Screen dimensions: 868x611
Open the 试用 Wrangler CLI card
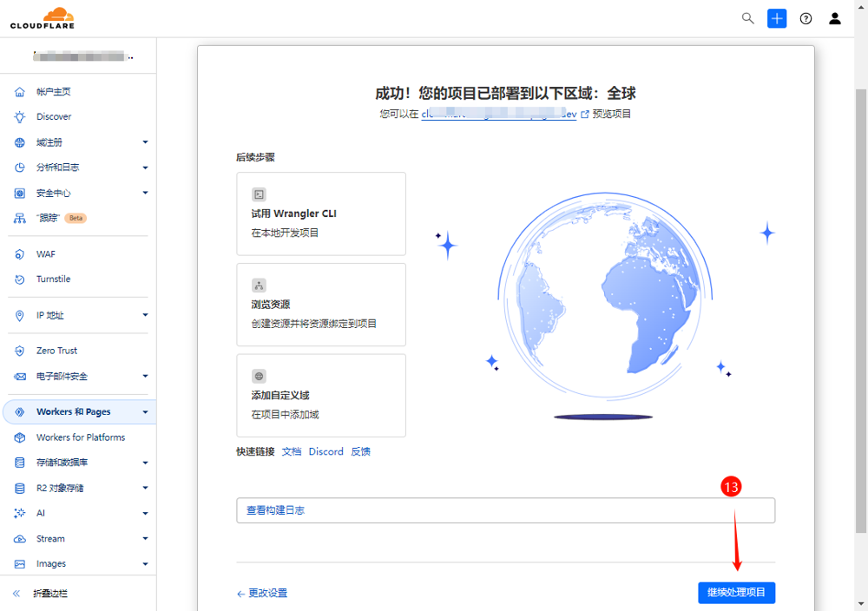click(x=320, y=214)
